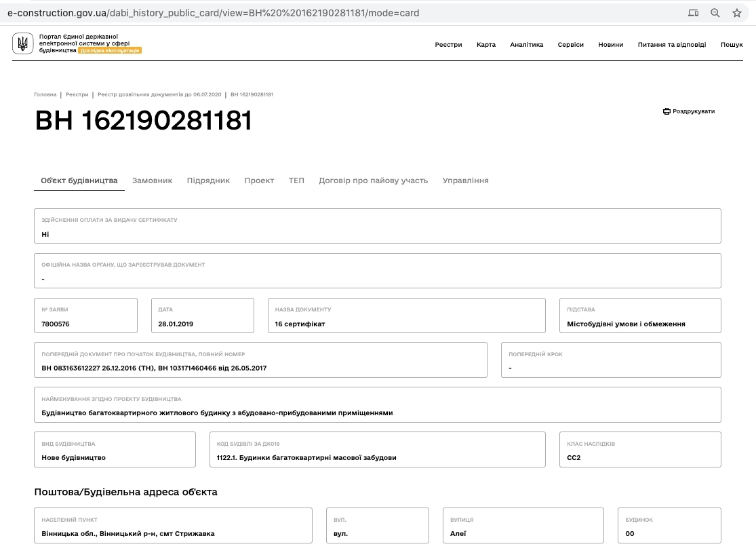
Task: Click building code '1122.1. Будинки багатоквартирні'
Action: point(306,457)
